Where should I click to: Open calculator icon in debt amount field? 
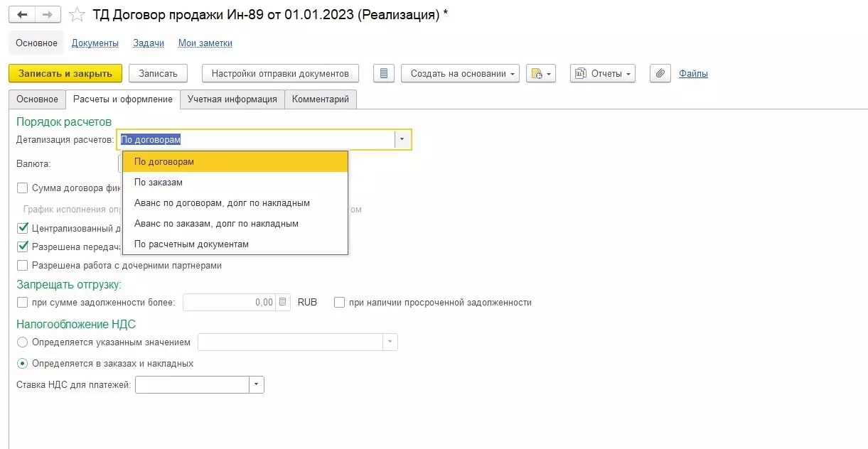[284, 303]
